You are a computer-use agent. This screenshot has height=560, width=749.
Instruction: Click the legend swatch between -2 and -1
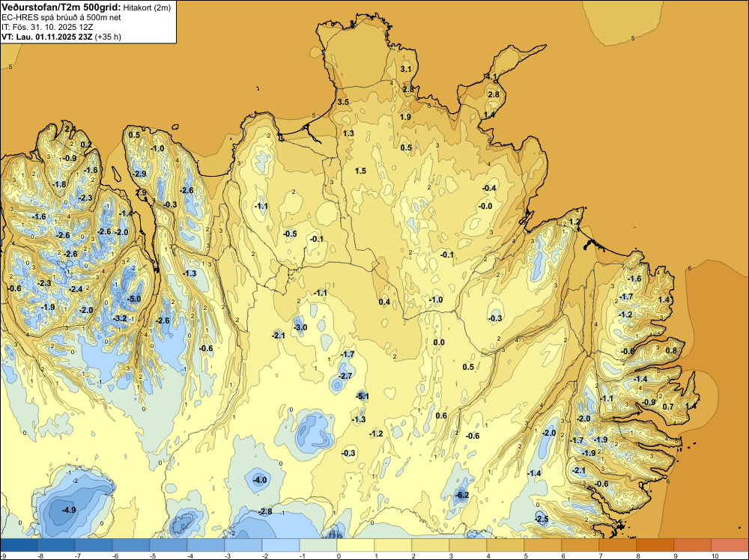click(281, 545)
